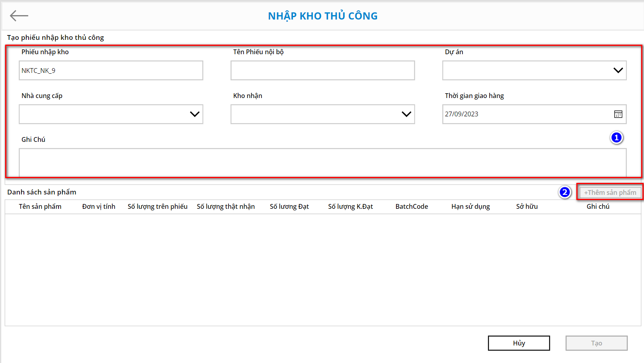Click the Số lượng thật nhận header

tap(226, 206)
